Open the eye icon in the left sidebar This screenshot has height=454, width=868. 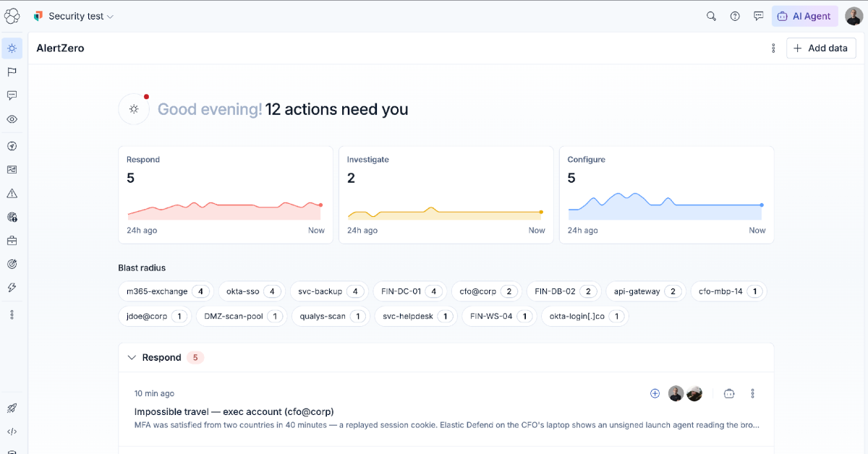[12, 119]
